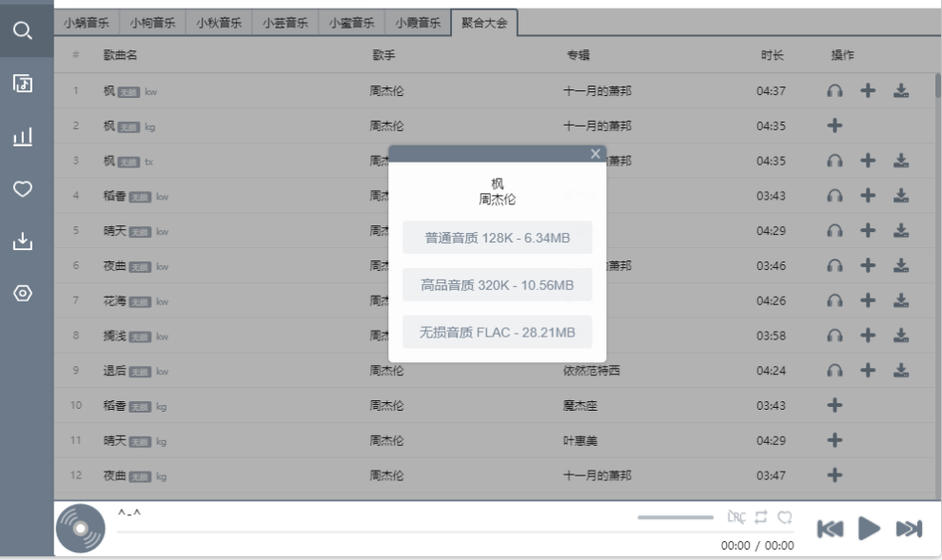
Task: Add current song to favorites in player bar
Action: (x=785, y=517)
